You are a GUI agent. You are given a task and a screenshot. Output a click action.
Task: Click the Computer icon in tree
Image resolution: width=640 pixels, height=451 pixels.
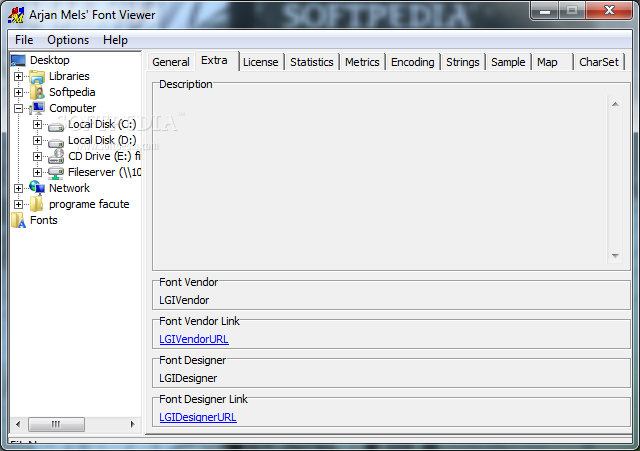37,108
